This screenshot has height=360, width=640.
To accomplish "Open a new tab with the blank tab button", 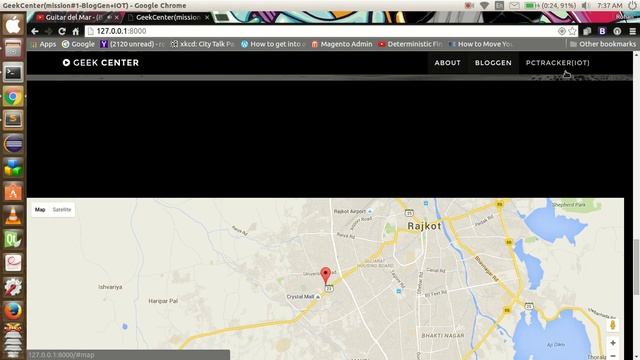I will tap(222, 18).
